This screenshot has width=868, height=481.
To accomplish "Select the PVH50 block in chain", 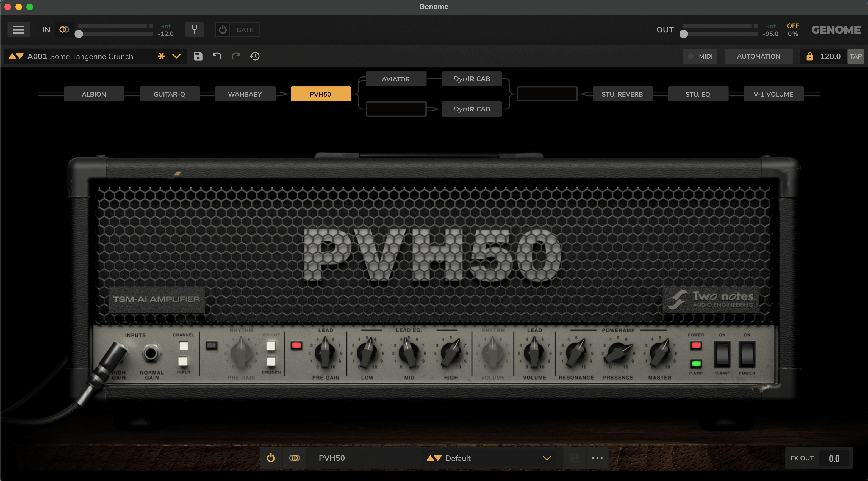I will pyautogui.click(x=320, y=94).
